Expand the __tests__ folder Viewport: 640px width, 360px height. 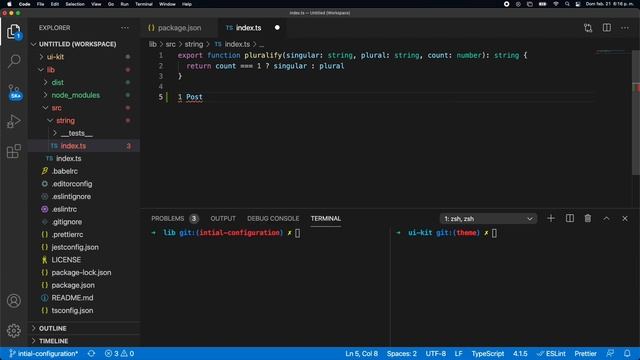click(x=76, y=133)
